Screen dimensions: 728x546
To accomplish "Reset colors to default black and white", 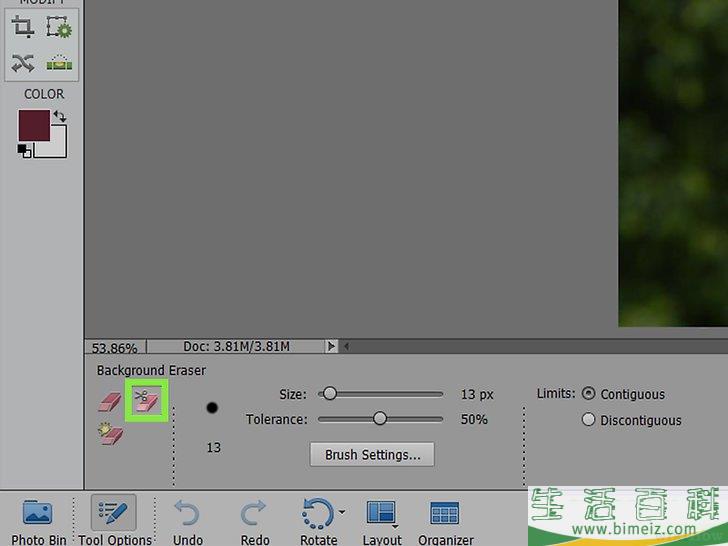I will [x=24, y=151].
